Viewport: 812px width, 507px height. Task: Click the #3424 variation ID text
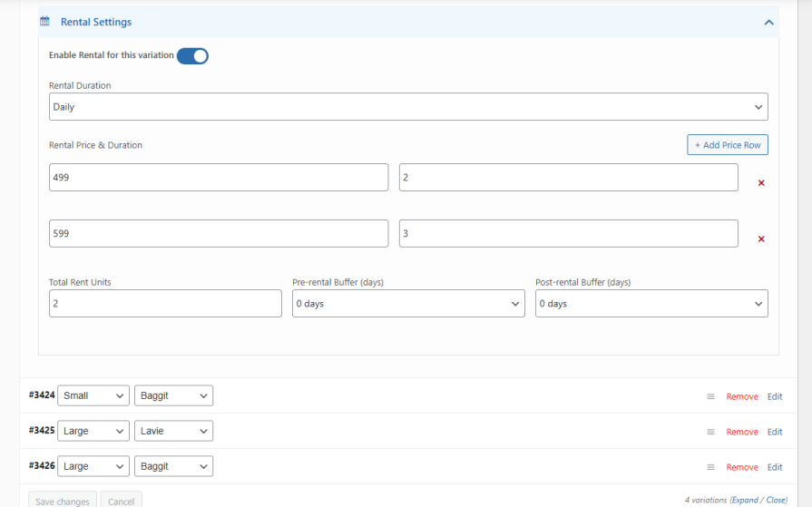[42, 395]
